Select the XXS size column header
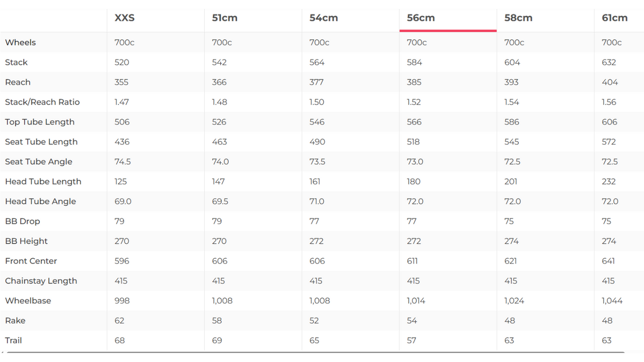The height and width of the screenshot is (362, 644). (125, 18)
